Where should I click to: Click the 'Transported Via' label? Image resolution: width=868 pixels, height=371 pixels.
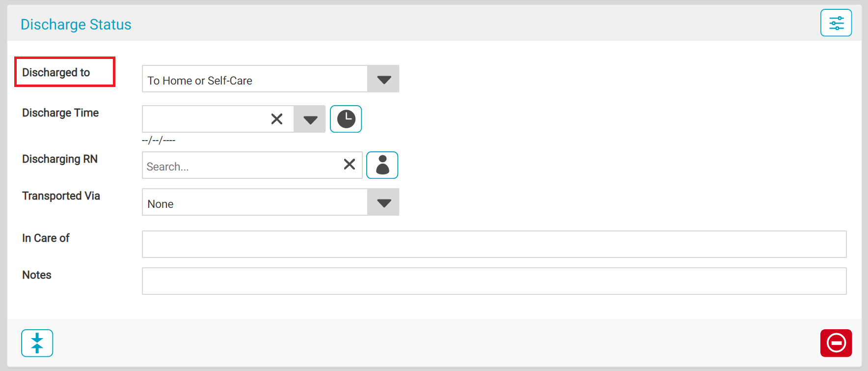61,196
